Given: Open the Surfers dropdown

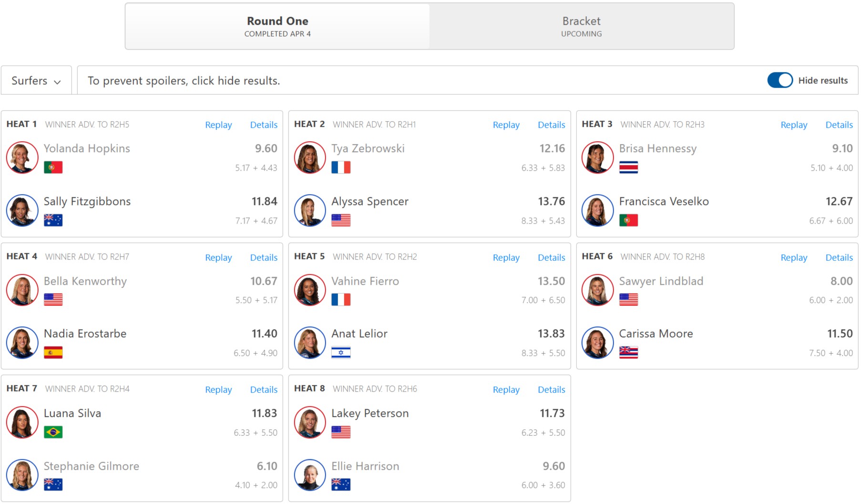Looking at the screenshot, I should (36, 81).
